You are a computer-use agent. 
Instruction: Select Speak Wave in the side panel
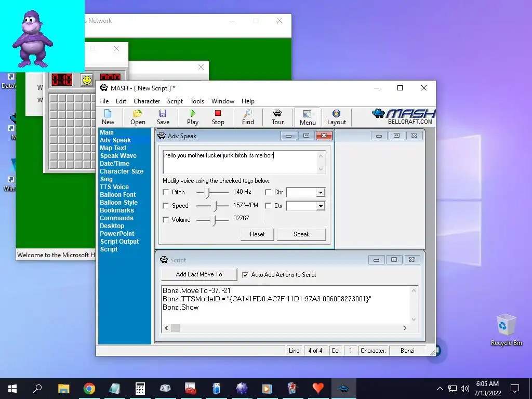(x=118, y=156)
